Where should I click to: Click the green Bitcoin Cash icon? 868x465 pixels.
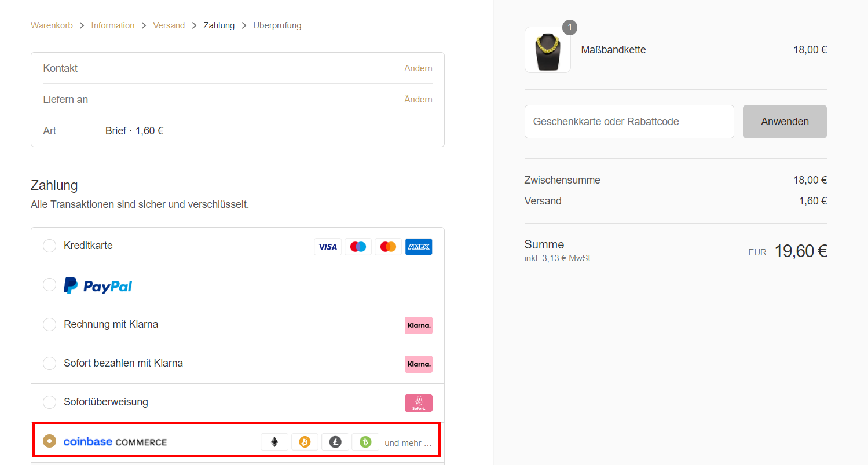click(x=365, y=442)
